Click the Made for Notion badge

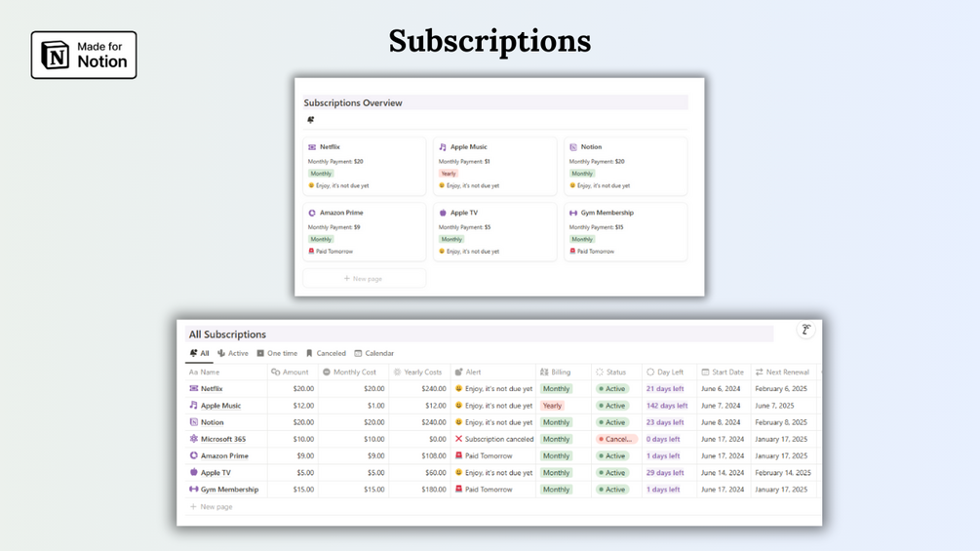coord(84,55)
